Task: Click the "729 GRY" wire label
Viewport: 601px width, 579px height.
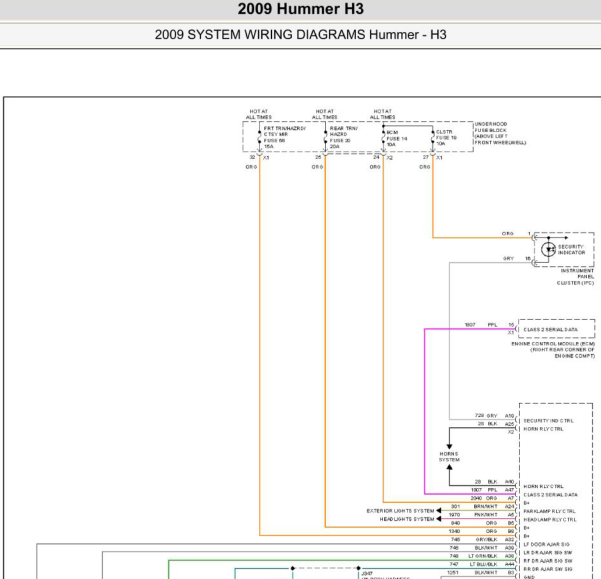Action: click(x=486, y=415)
